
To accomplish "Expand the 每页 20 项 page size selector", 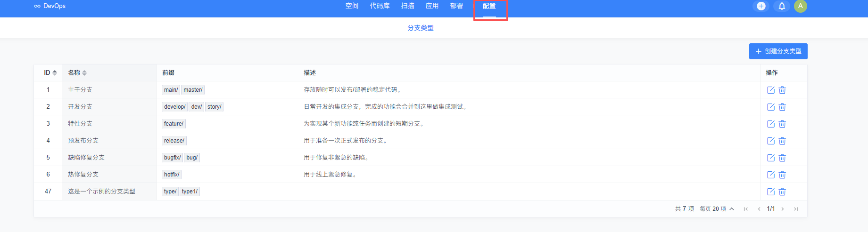I will tap(717, 209).
